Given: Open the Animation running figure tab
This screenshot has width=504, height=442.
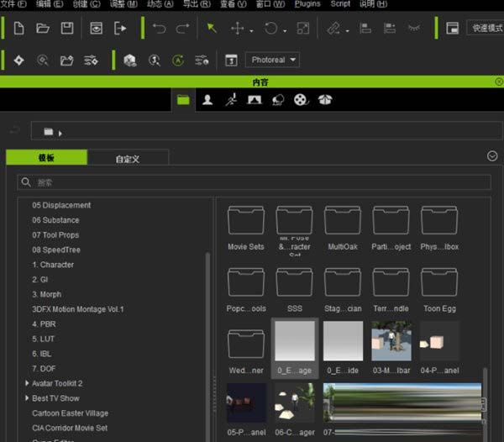Looking at the screenshot, I should [230, 100].
